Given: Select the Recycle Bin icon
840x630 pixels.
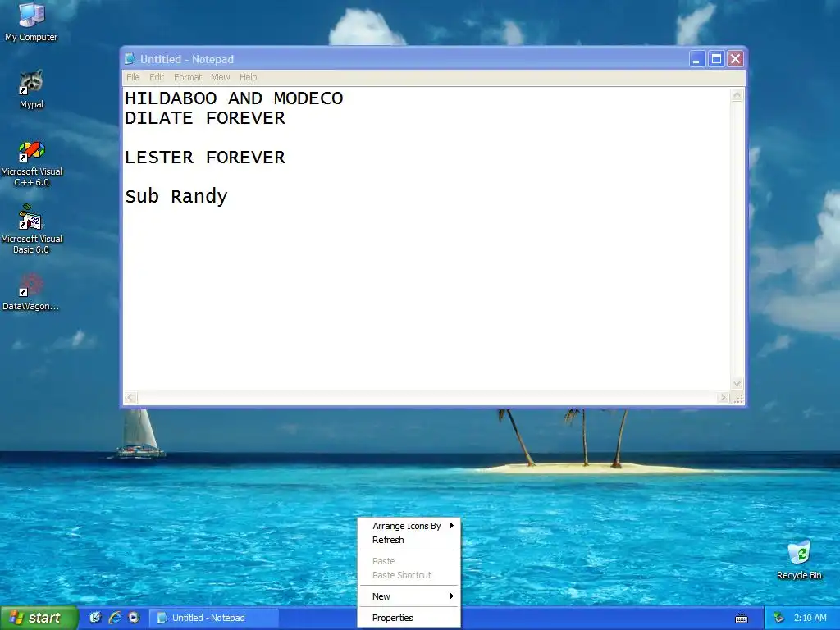Looking at the screenshot, I should (799, 560).
